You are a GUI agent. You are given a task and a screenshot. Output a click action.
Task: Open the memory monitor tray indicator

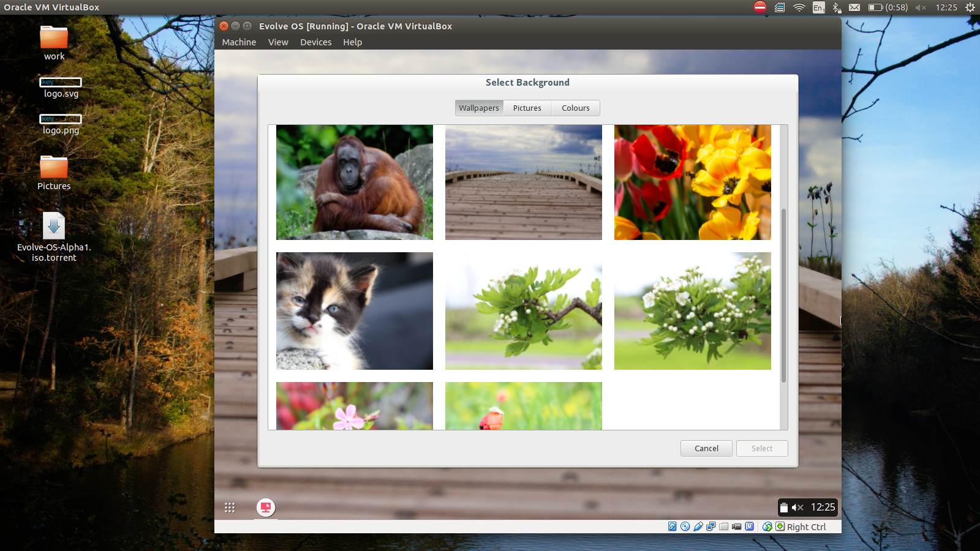coord(780,7)
